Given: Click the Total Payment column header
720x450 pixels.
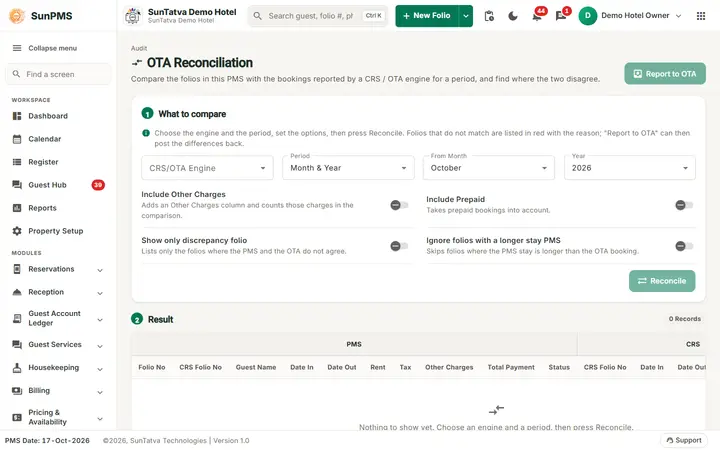Looking at the screenshot, I should coord(511,367).
